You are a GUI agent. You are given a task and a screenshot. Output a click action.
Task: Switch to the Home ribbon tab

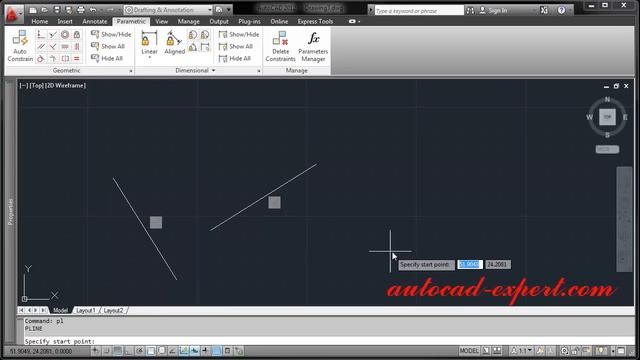[40, 21]
